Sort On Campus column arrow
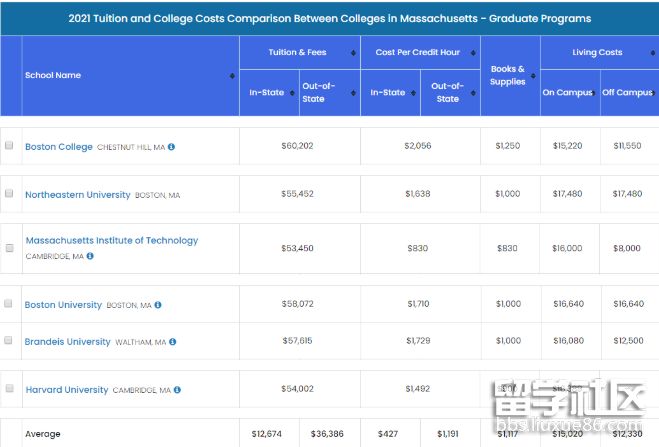Viewport: 659px width, 447px height. [593, 93]
